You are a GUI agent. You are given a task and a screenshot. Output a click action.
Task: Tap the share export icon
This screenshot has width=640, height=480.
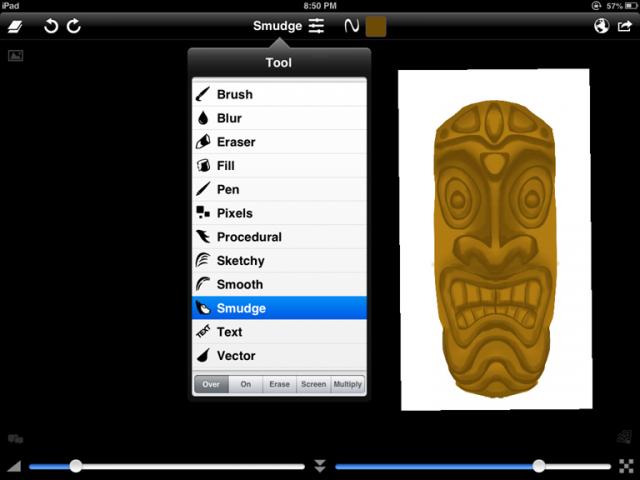(x=625, y=27)
